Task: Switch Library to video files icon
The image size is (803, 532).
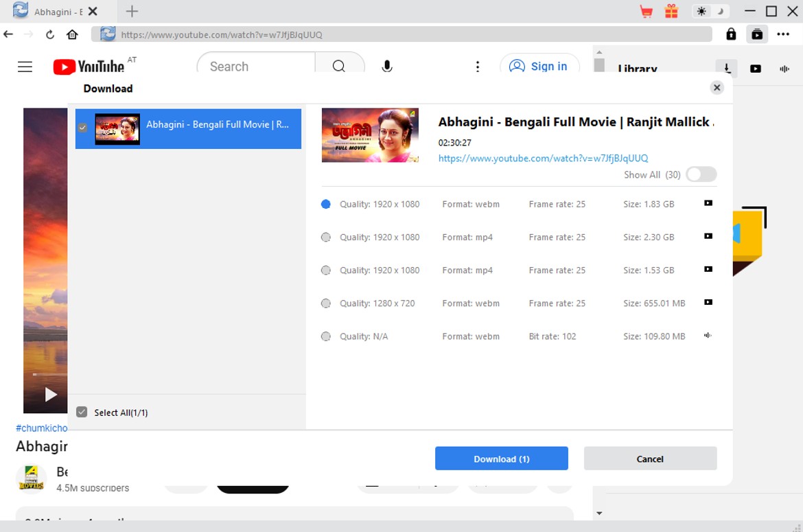Action: pos(756,69)
